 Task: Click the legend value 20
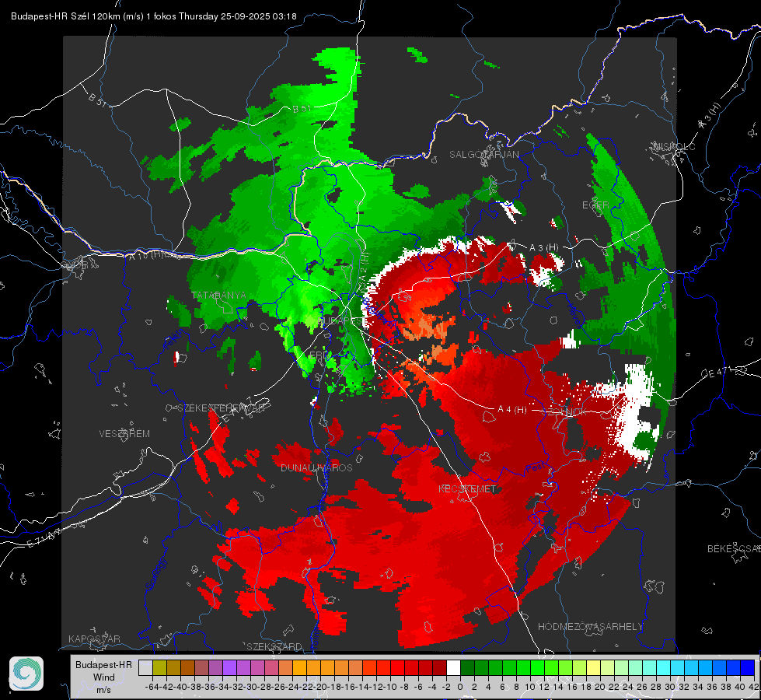(x=600, y=687)
